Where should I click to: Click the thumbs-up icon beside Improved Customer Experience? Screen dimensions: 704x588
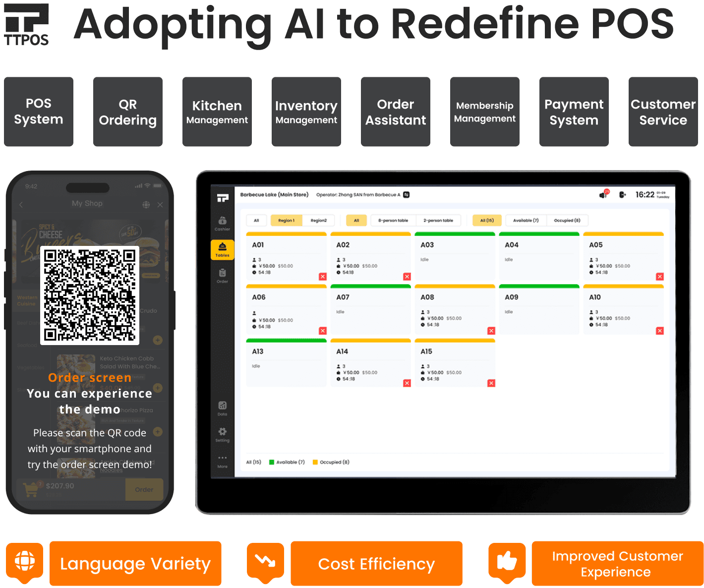click(507, 563)
